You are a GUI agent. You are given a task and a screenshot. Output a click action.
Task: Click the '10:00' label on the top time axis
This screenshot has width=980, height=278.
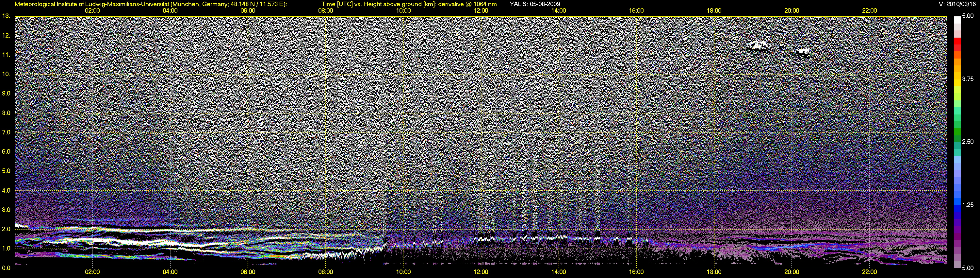tap(403, 11)
